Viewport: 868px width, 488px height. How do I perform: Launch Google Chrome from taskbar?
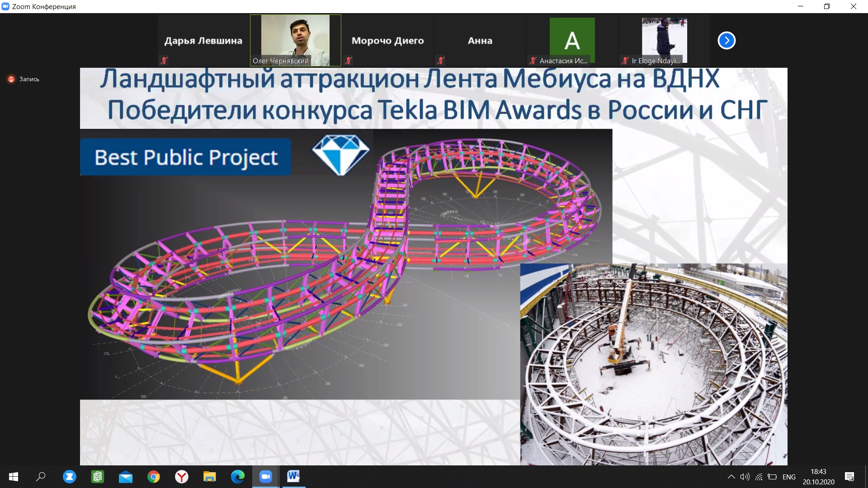coord(153,477)
